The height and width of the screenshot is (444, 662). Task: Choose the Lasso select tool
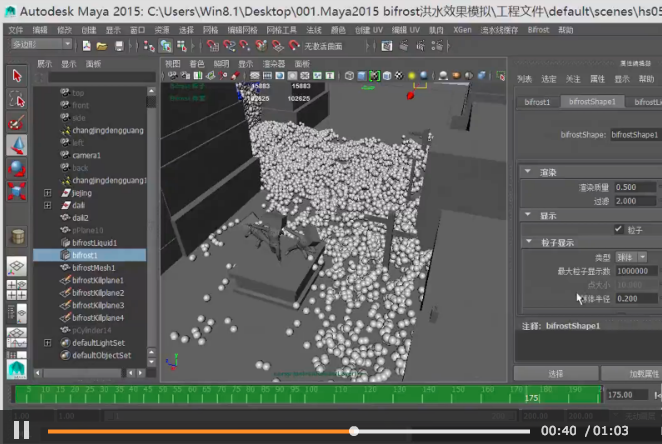click(x=17, y=99)
